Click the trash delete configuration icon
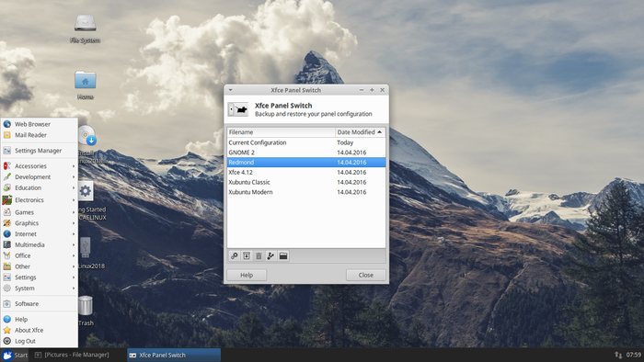This screenshot has height=362, width=644. [259, 255]
